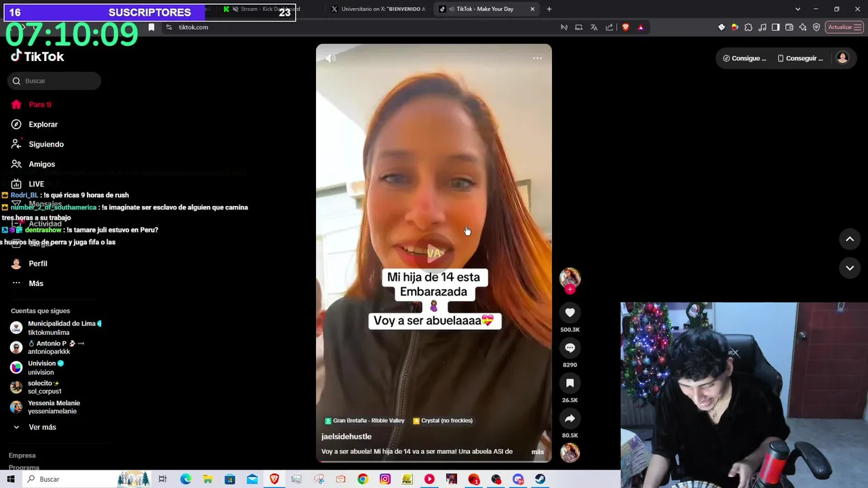868x488 pixels.
Task: Open the sound disc thumbnail under the share count
Action: tap(570, 452)
